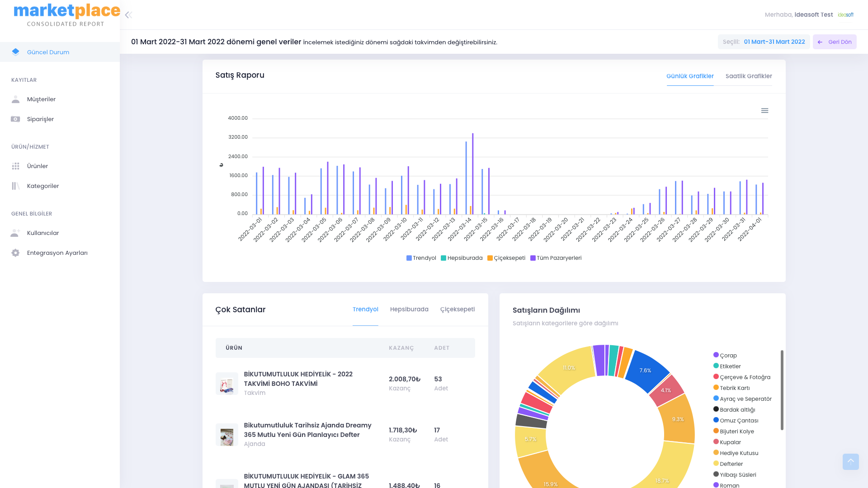Click the Ürünler grid icon
The width and height of the screenshot is (868, 488).
[16, 166]
